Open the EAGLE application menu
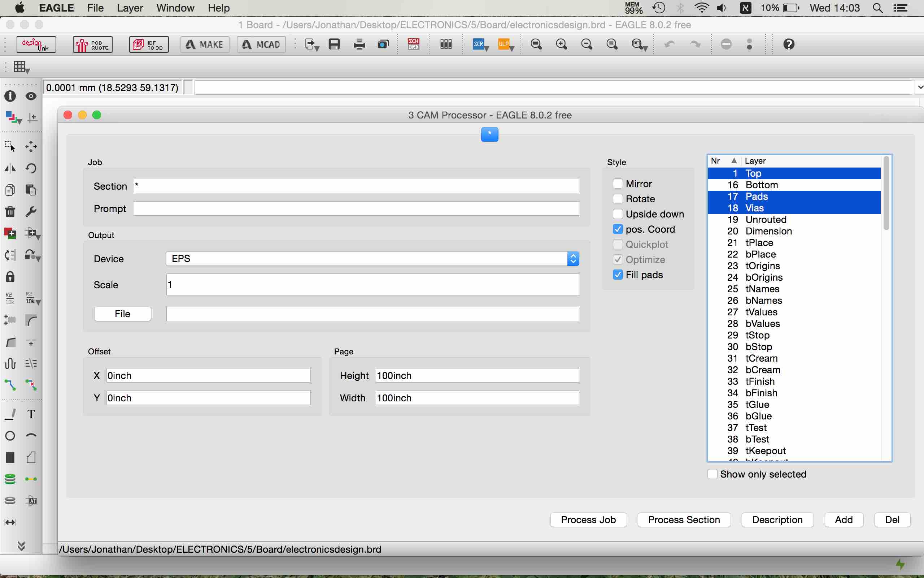Image resolution: width=924 pixels, height=578 pixels. 56,8
